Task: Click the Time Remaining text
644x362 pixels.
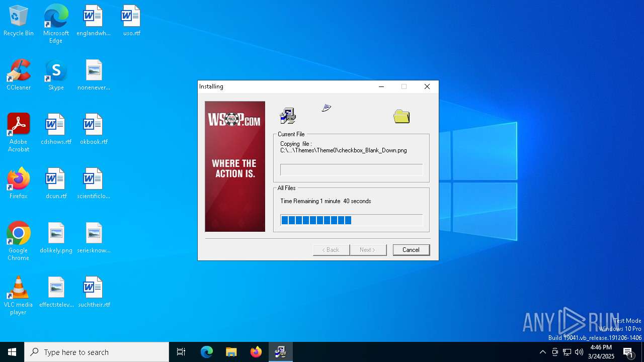Action: [326, 201]
